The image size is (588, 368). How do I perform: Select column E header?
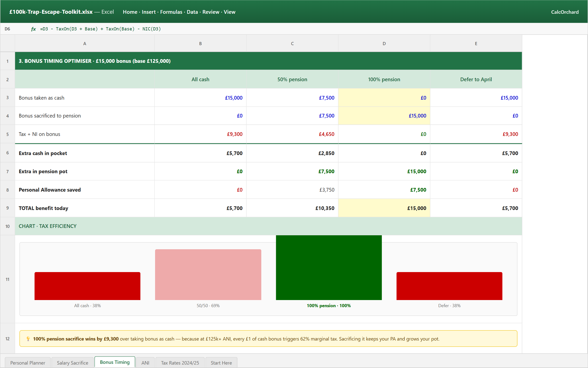[476, 43]
